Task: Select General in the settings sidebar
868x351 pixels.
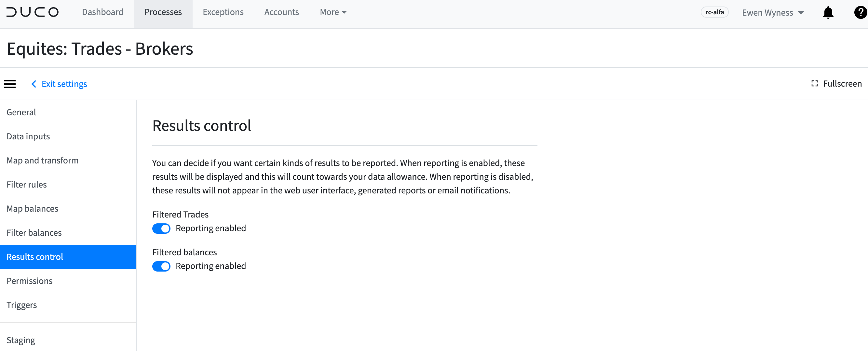Action: [68, 112]
